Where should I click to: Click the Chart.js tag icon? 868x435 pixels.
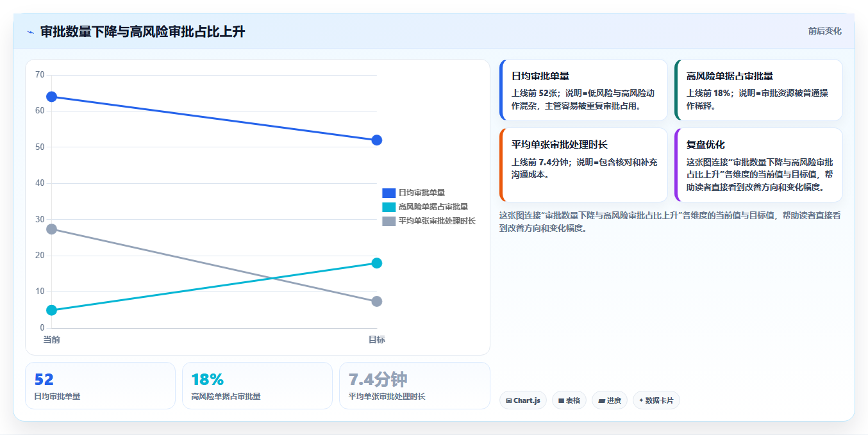pyautogui.click(x=508, y=400)
